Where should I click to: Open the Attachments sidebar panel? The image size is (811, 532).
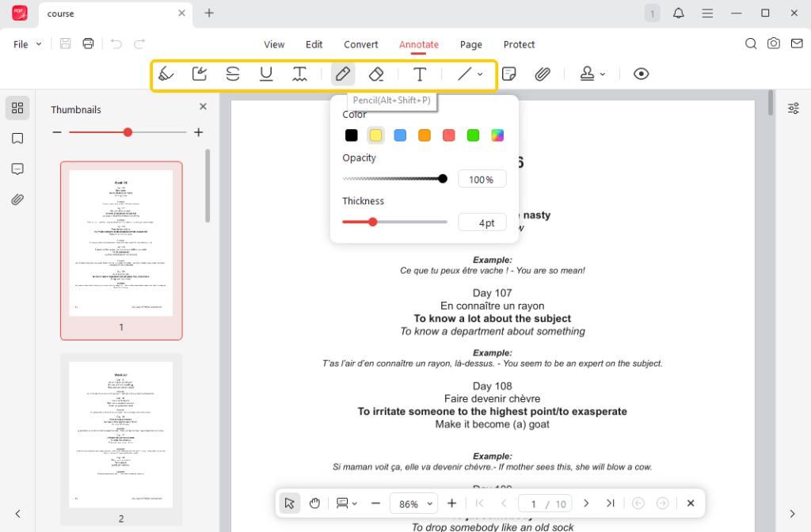pos(17,199)
